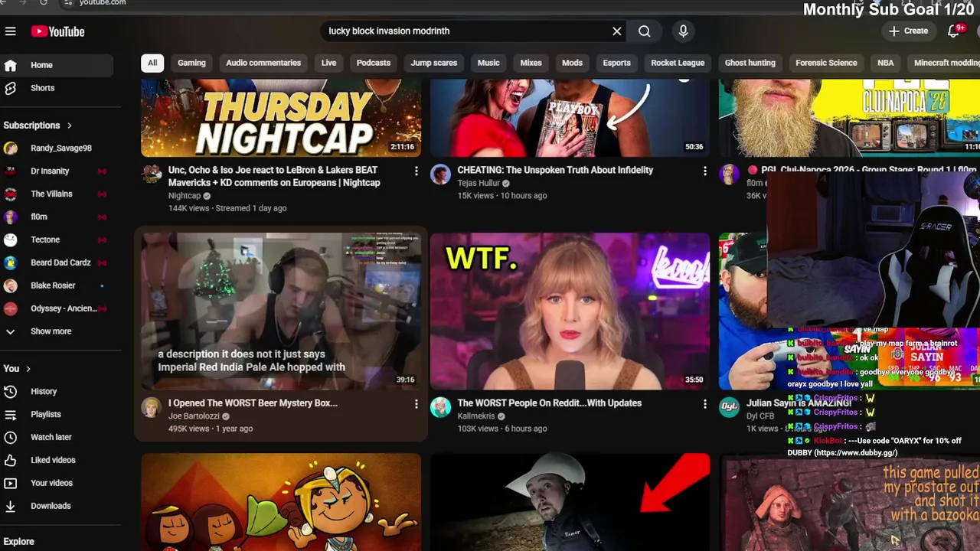The image size is (980, 551).
Task: Select the Mods filter chip
Action: [x=573, y=63]
